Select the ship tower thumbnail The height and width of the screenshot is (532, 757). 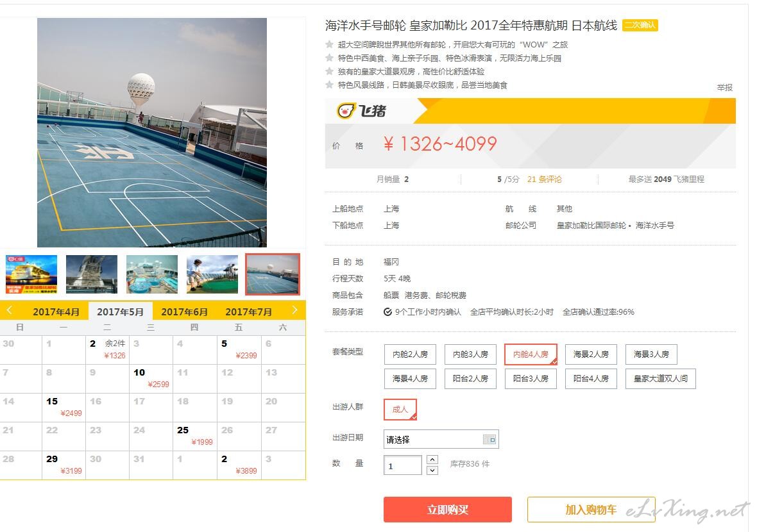tap(92, 274)
